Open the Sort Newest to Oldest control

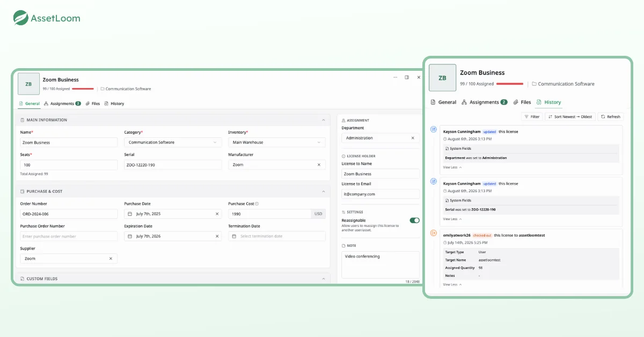[570, 116]
